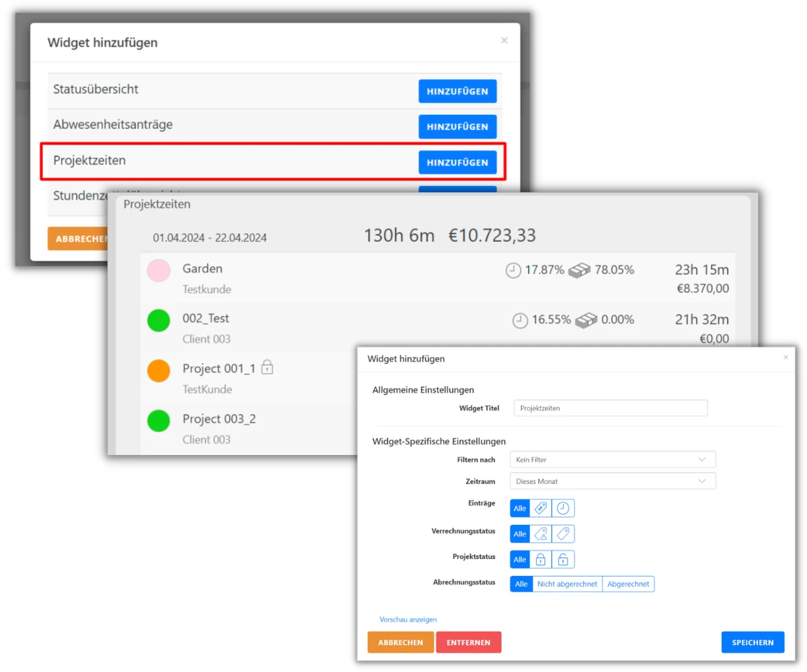Screen dimensions: 807x672
Task: Select Abgerechnet under Abrechnungsstatus
Action: tap(628, 583)
